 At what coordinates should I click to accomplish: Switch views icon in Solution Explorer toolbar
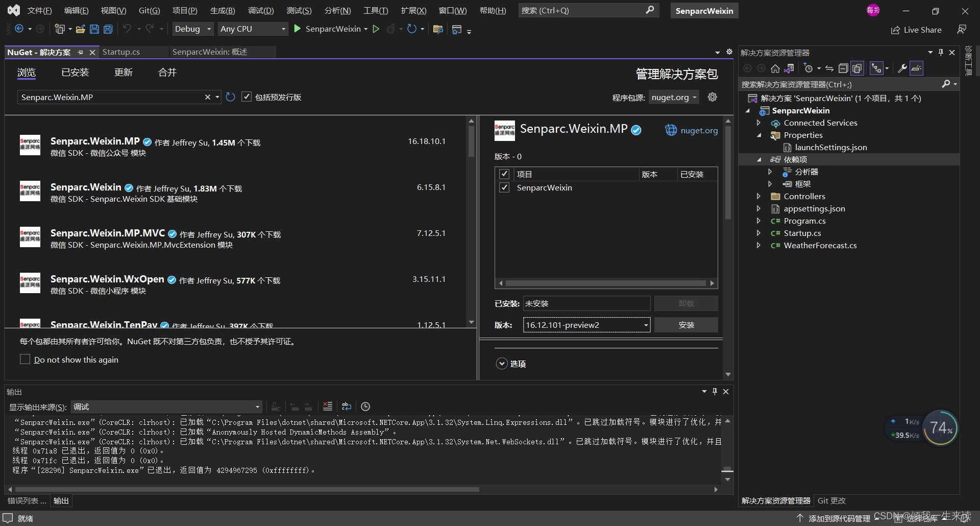click(x=790, y=68)
